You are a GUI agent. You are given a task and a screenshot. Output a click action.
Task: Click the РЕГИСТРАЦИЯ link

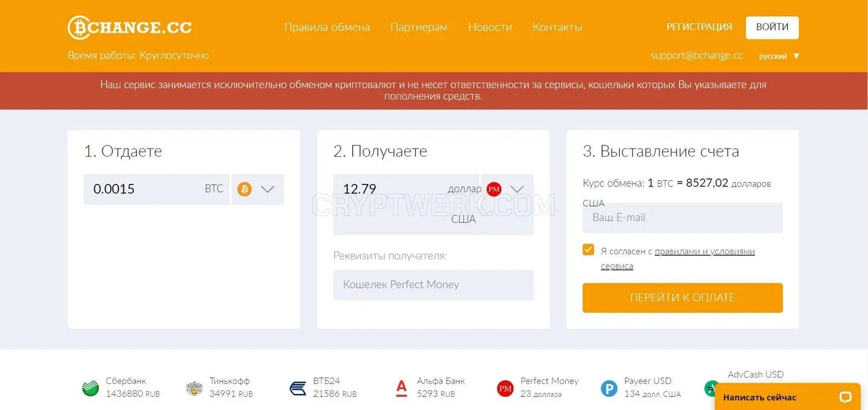pos(699,27)
